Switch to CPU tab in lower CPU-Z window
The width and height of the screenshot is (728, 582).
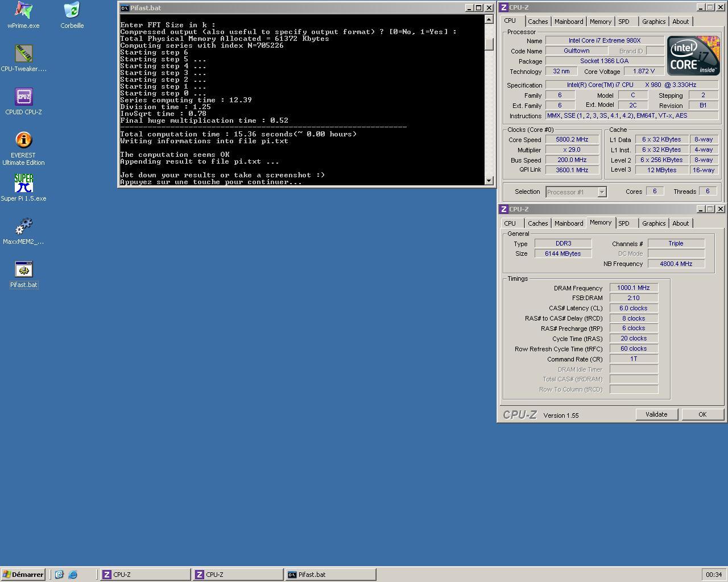(x=510, y=223)
